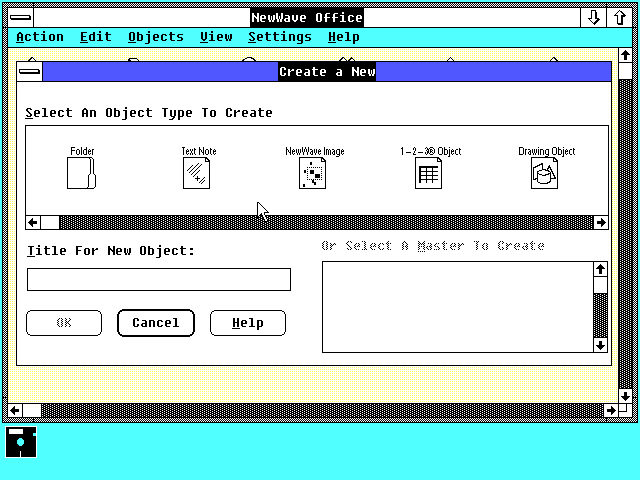Click NewWave Office vertical scroll up arrow
The image size is (640, 480).
[625, 55]
